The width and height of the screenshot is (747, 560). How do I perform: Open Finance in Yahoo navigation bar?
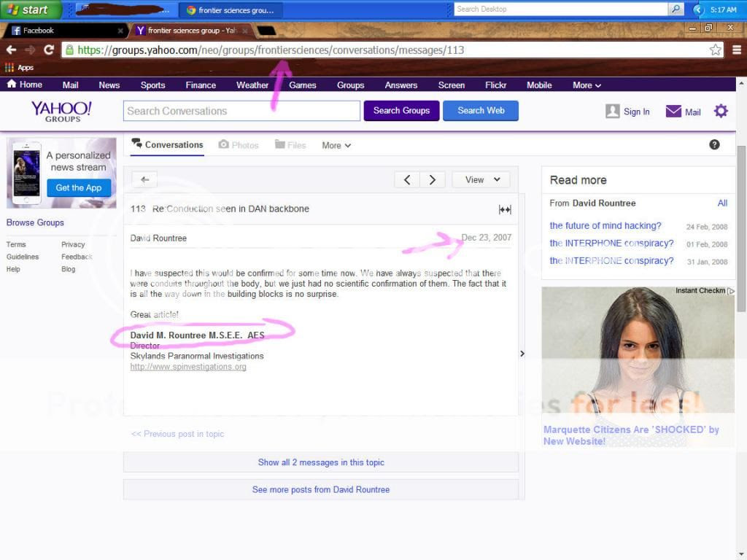click(x=201, y=85)
